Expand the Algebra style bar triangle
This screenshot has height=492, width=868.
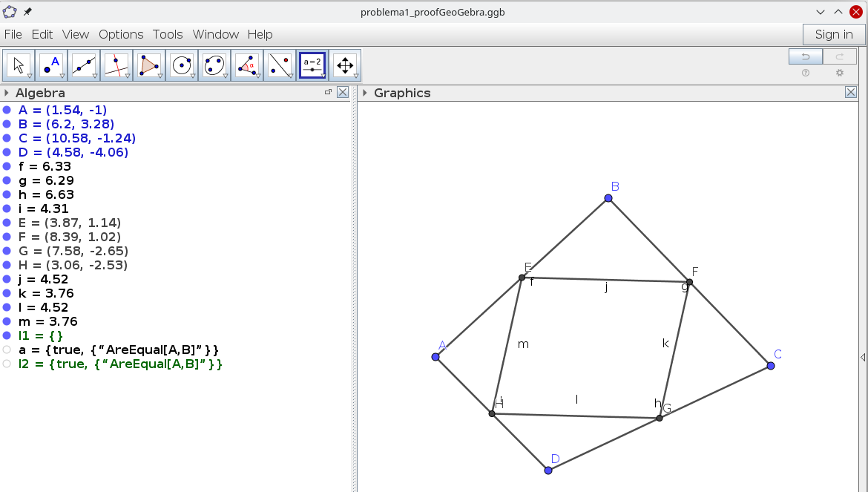[6, 93]
